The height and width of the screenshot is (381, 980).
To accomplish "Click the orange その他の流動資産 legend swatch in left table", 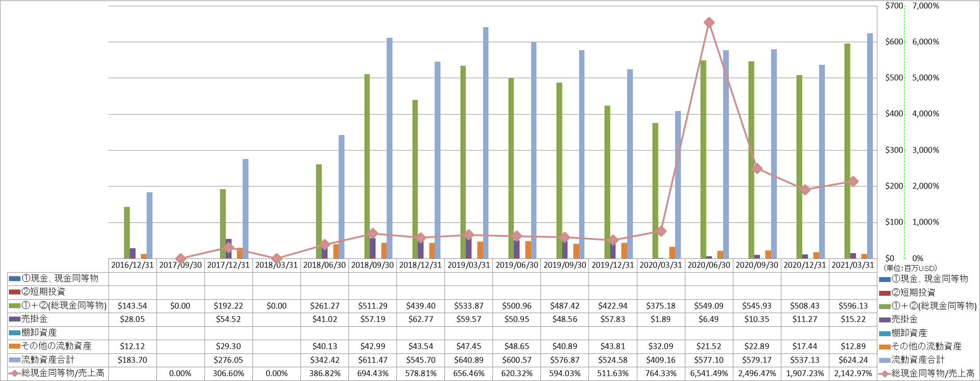I will (x=14, y=346).
